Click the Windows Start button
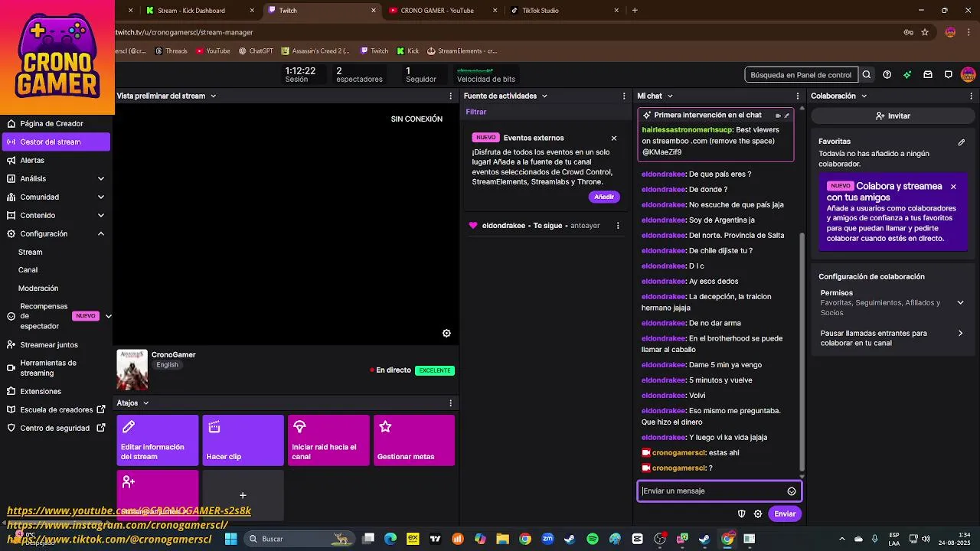Viewport: 980px width, 551px height. point(230,539)
